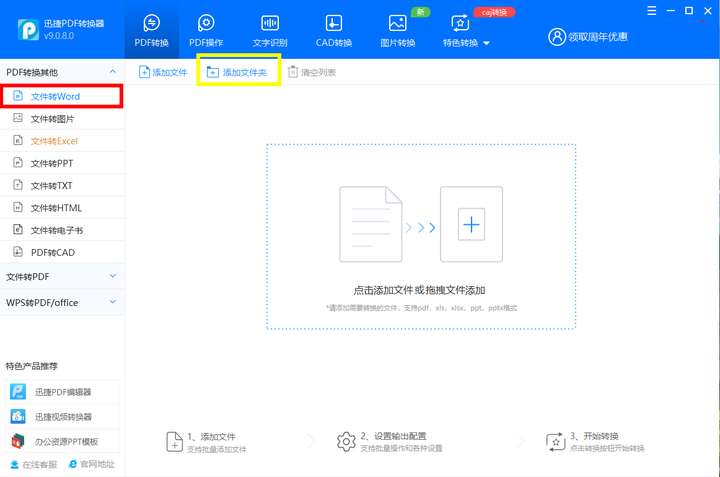Click the 文件转电子书 file icon
Image resolution: width=720 pixels, height=477 pixels.
pyautogui.click(x=17, y=229)
